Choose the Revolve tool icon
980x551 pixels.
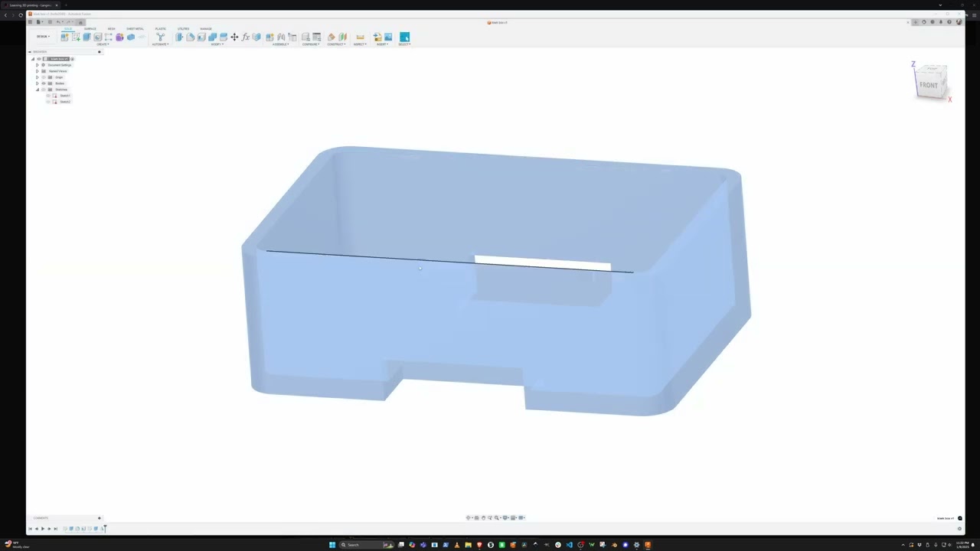(98, 37)
